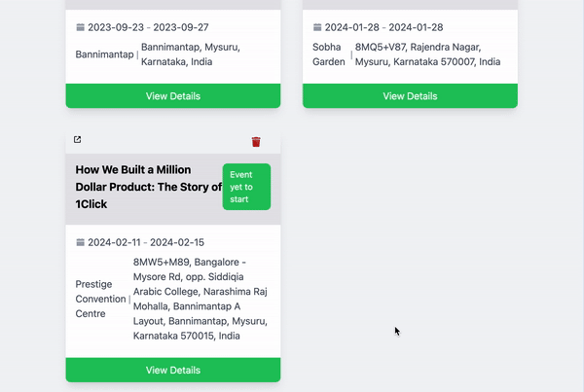
Task: View Details of the Prestige Convention Centre event
Action: [x=173, y=370]
